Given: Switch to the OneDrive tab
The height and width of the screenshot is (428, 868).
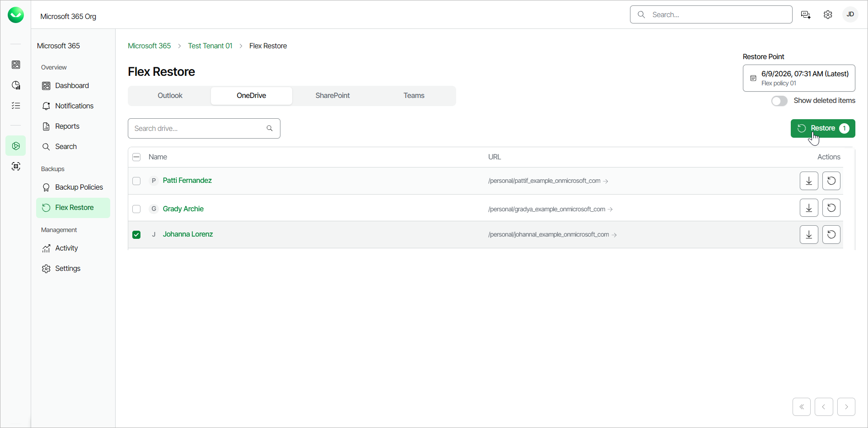Looking at the screenshot, I should (252, 96).
